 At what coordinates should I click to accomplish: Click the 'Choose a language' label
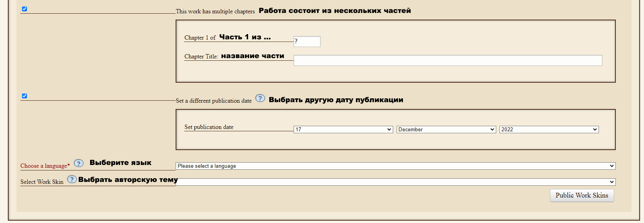click(x=44, y=166)
